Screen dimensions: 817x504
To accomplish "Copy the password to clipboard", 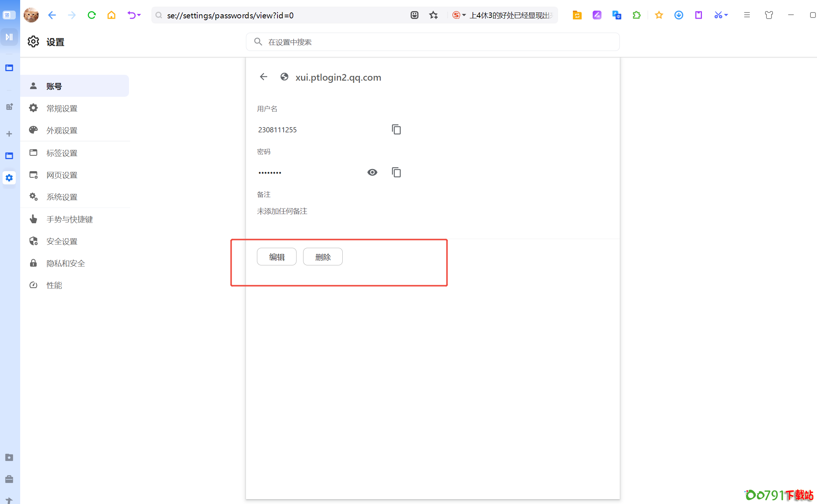I will 396,172.
